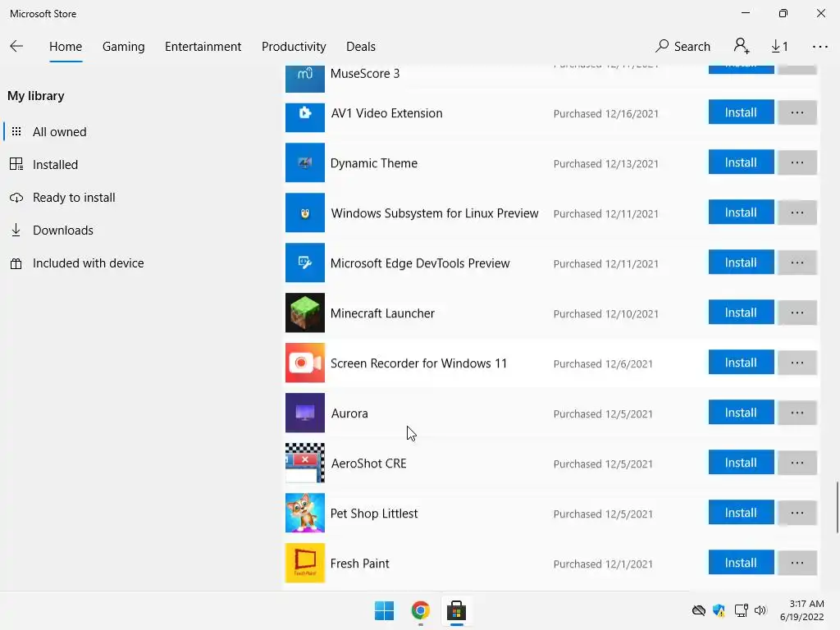840x630 pixels.
Task: Click Purchased 12/16/2021 text
Action: click(x=606, y=113)
